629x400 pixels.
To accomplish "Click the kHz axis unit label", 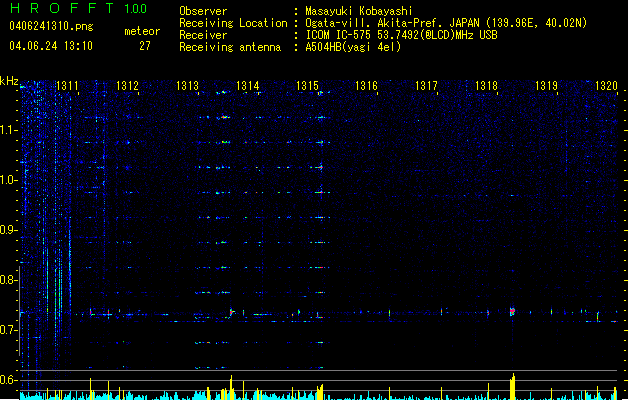I will point(9,81).
